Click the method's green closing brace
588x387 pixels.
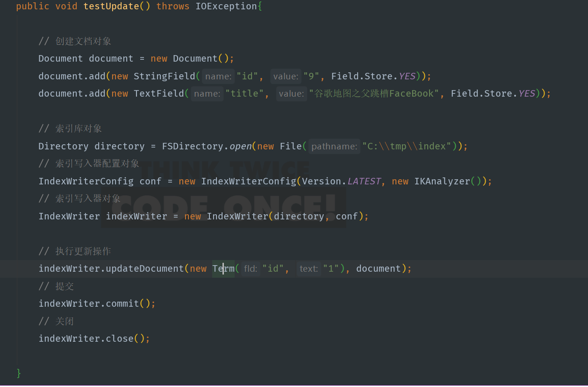point(19,373)
